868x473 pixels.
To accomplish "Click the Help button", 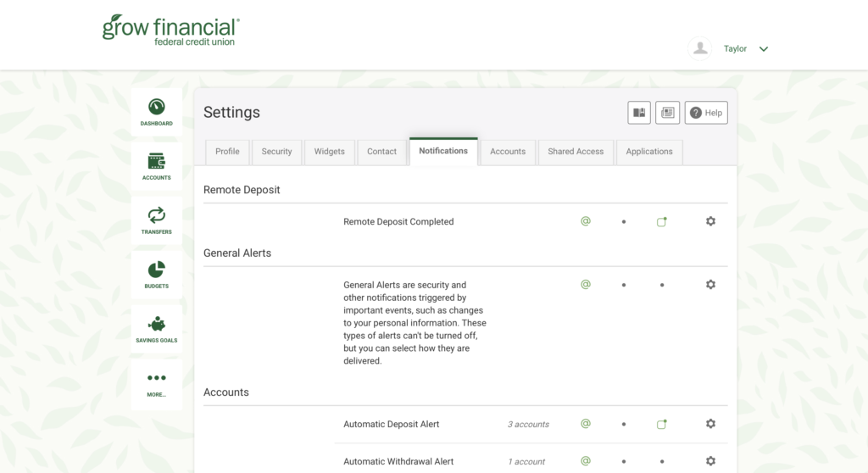I will click(x=706, y=113).
